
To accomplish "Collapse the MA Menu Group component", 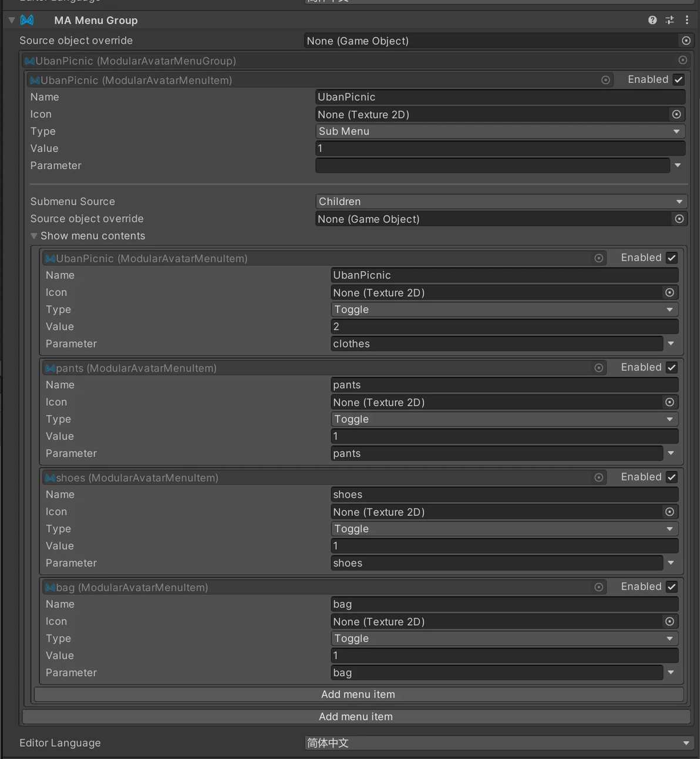I will [12, 20].
